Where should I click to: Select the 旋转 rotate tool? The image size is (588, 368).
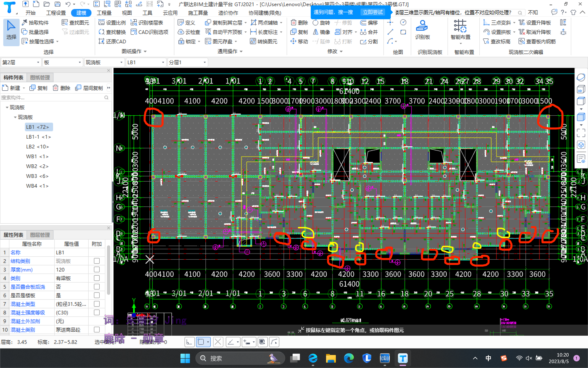(x=321, y=23)
